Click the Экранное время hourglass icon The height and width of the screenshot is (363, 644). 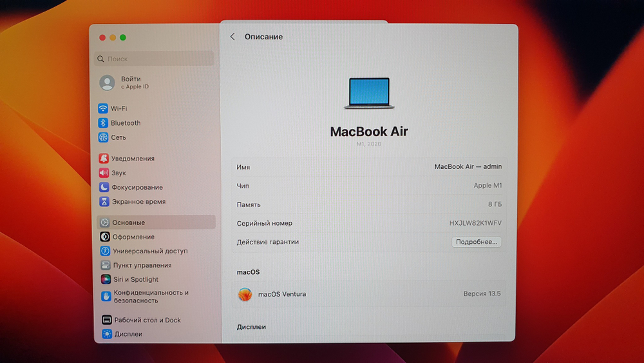click(x=104, y=201)
